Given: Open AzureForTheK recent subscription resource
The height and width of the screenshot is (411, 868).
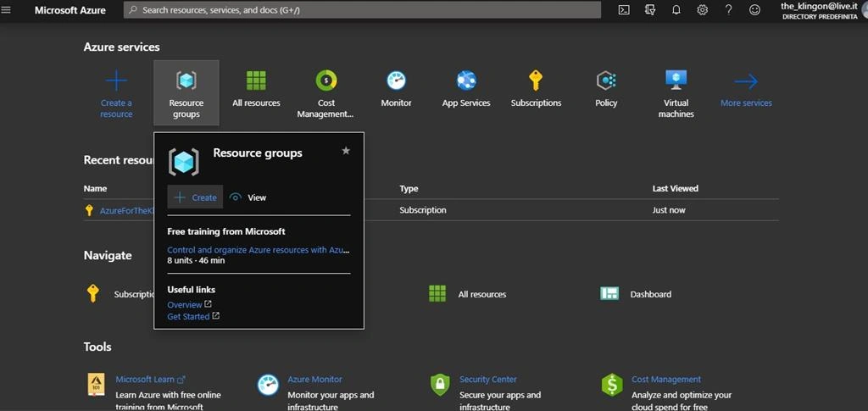Looking at the screenshot, I should tap(126, 210).
